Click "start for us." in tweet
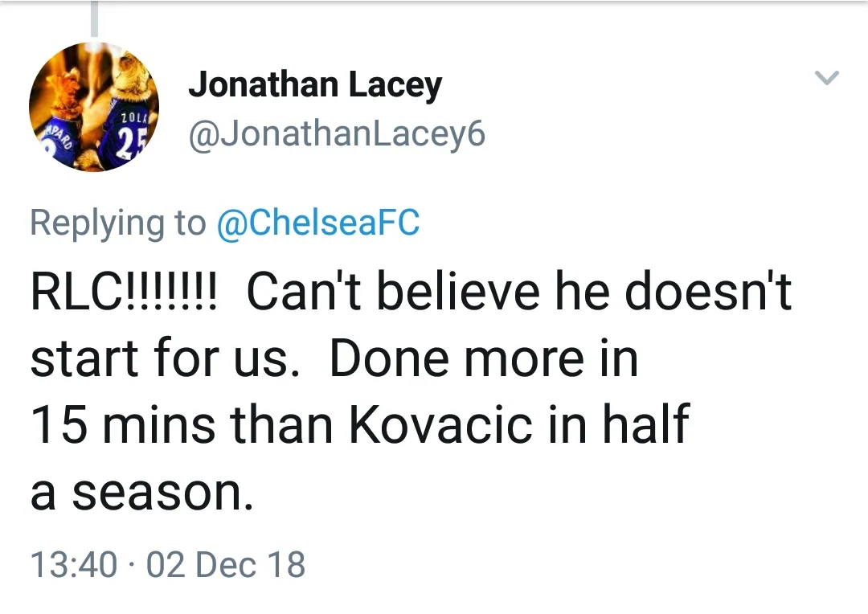Screen dimensions: 868x614 pyautogui.click(x=159, y=358)
